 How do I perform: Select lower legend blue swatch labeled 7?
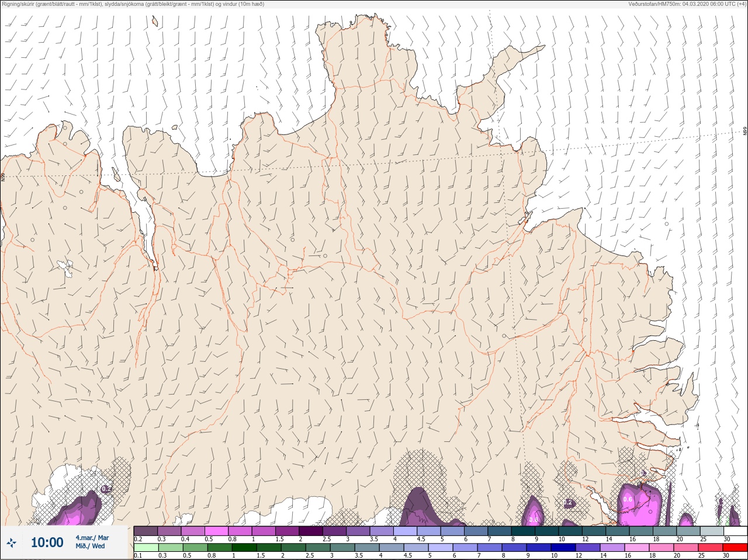[x=490, y=548]
